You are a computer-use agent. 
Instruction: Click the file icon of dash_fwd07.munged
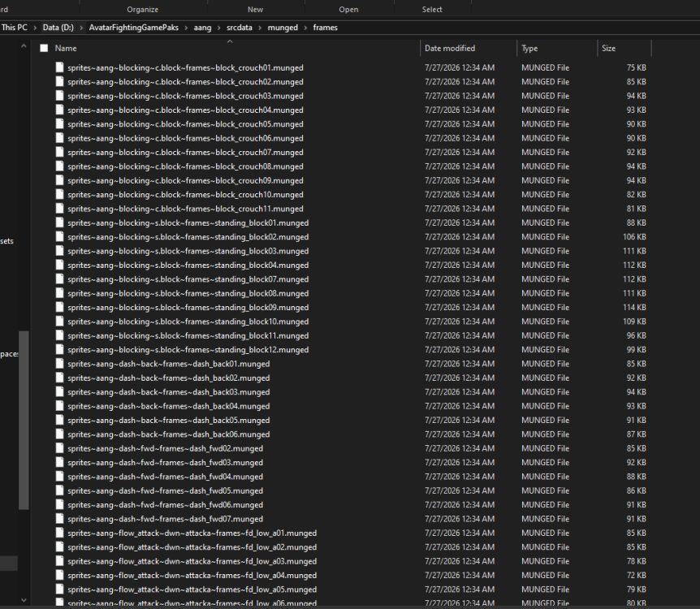pyautogui.click(x=59, y=518)
